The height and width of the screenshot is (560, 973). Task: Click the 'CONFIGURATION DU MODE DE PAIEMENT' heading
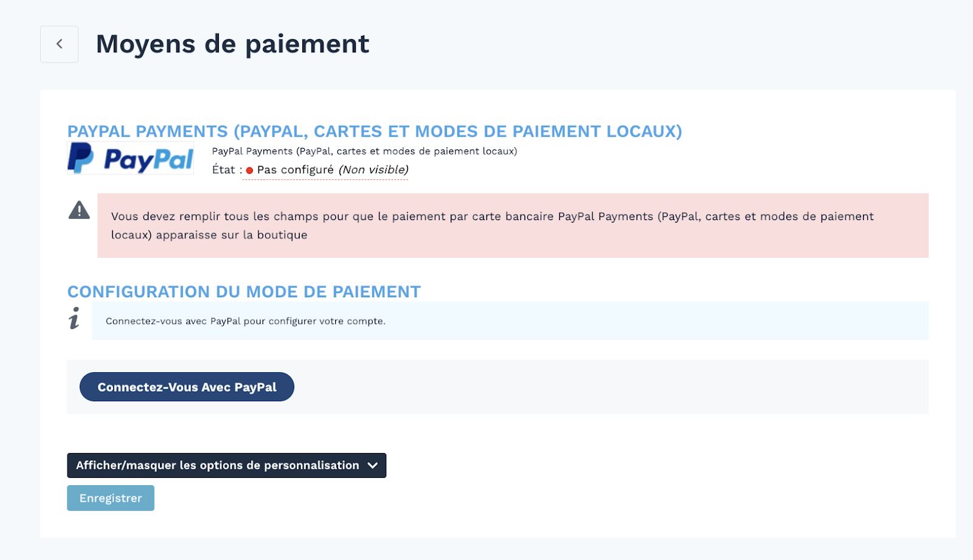(x=244, y=292)
